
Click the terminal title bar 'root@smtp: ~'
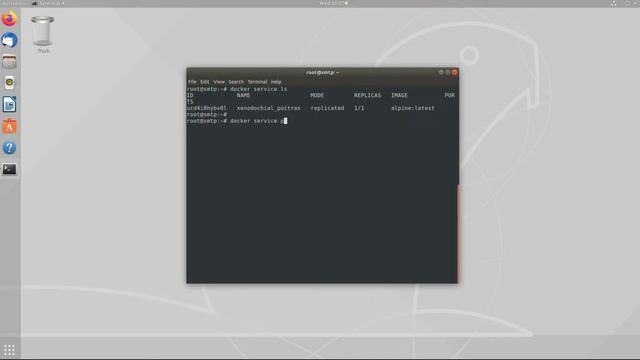pyautogui.click(x=322, y=73)
